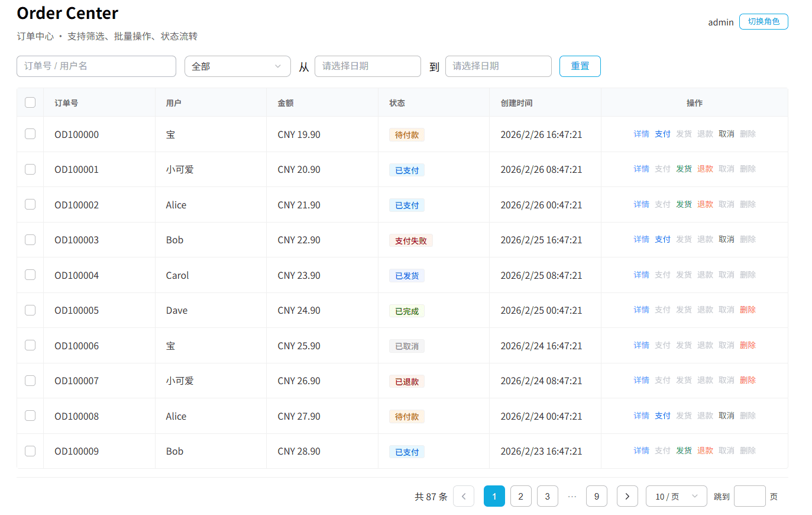Screen dimensions: 812x515
Task: Expand the 10 / 页 page size selector
Action: coord(676,496)
